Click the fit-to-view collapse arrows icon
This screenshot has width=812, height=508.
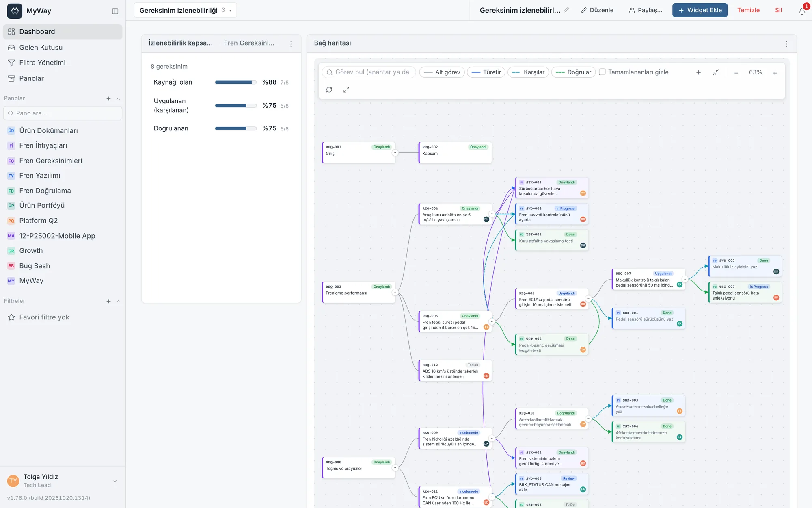tap(716, 72)
